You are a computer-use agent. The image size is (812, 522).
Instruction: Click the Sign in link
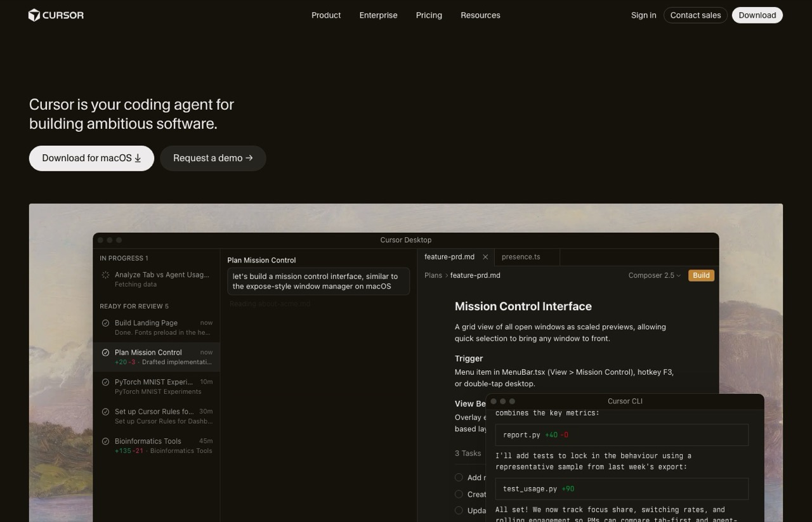(643, 15)
